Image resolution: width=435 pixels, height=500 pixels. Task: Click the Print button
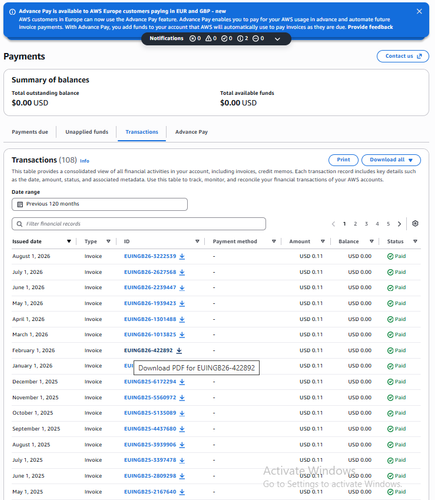tap(343, 160)
